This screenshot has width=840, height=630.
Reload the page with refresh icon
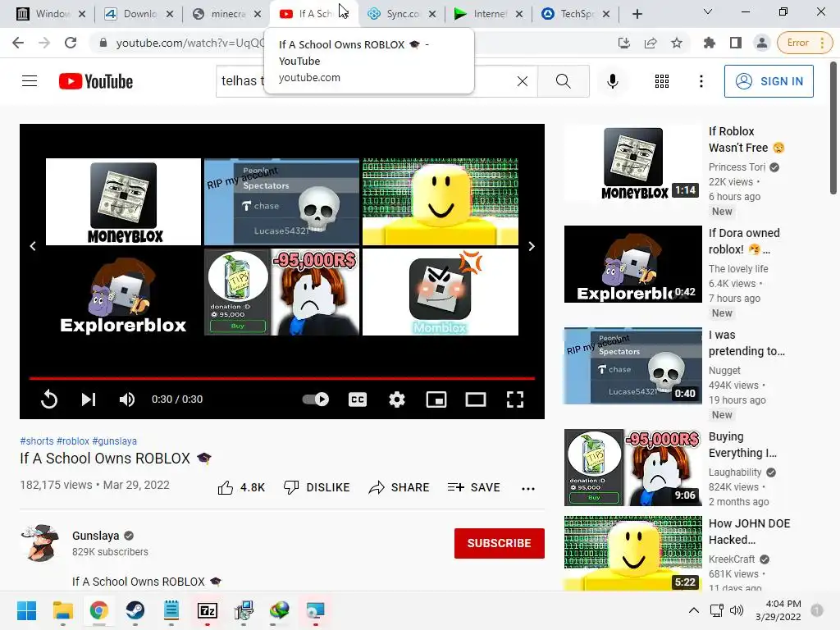71,43
